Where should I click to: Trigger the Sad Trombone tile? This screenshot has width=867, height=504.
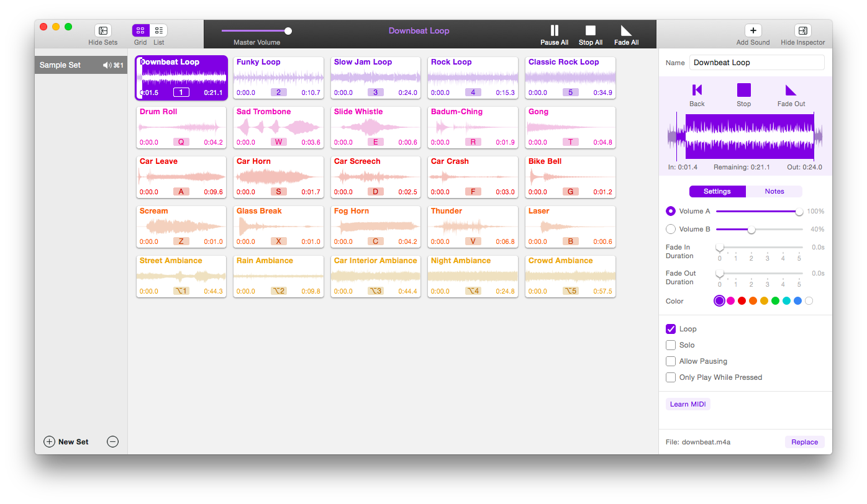(278, 127)
